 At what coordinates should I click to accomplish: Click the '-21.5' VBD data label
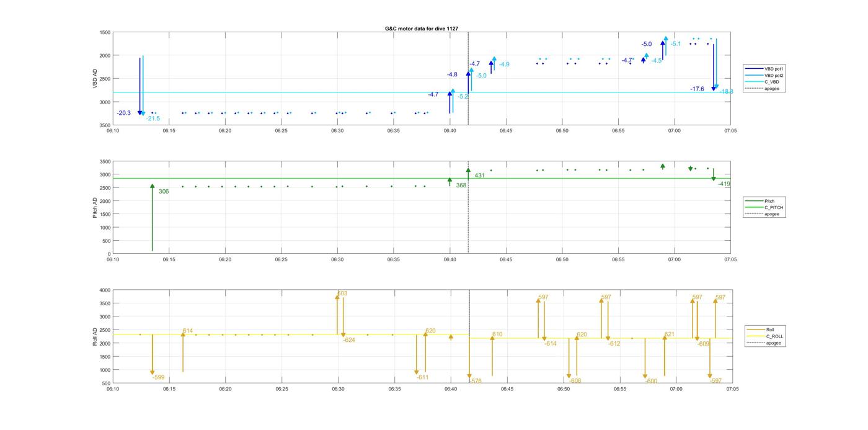pyautogui.click(x=153, y=119)
